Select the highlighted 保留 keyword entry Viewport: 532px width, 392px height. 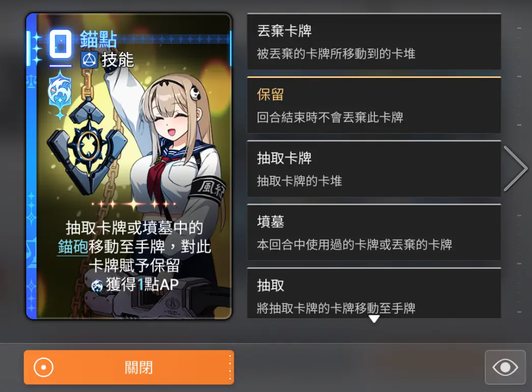tap(374, 105)
